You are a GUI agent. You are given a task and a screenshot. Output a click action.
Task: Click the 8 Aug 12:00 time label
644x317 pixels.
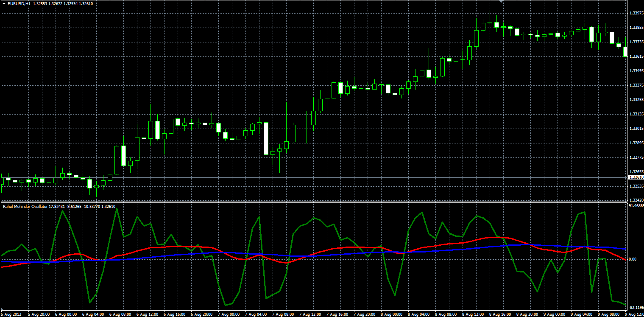tap(473, 314)
